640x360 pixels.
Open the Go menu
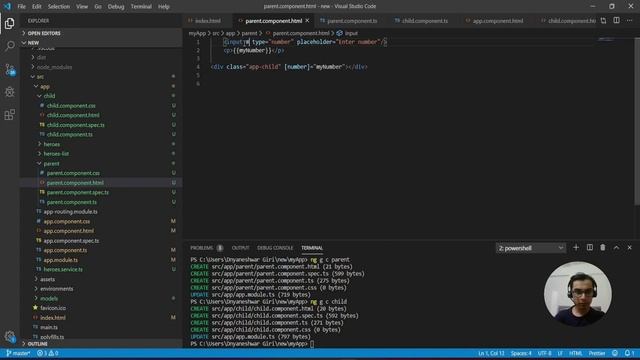pos(98,6)
